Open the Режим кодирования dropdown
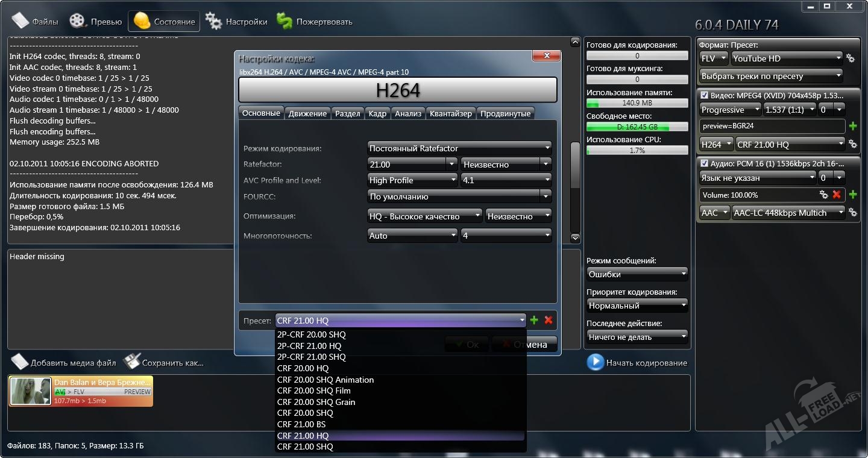The width and height of the screenshot is (868, 458). pos(459,148)
